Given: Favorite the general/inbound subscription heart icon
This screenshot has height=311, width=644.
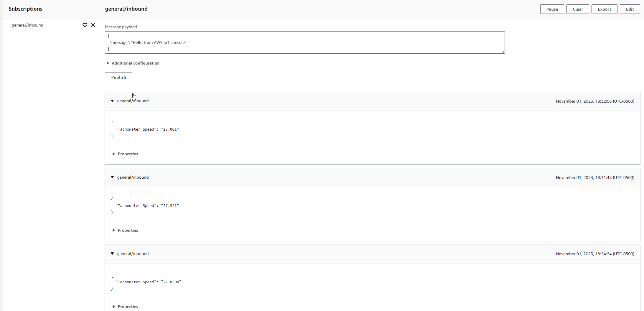Looking at the screenshot, I should click(85, 25).
